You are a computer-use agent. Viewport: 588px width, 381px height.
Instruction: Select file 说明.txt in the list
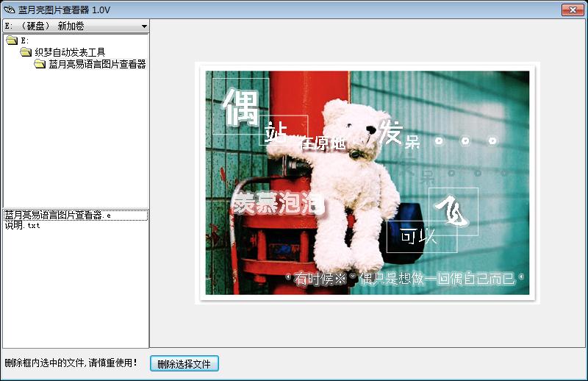pos(22,225)
